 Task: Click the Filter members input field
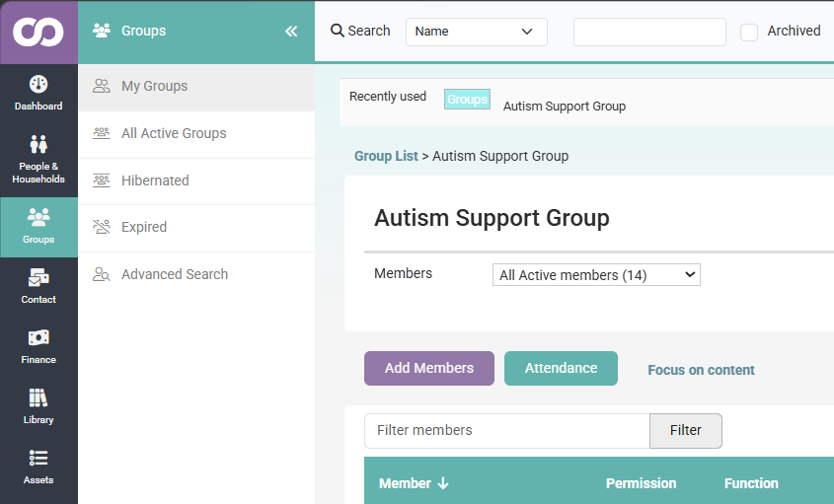tap(507, 431)
